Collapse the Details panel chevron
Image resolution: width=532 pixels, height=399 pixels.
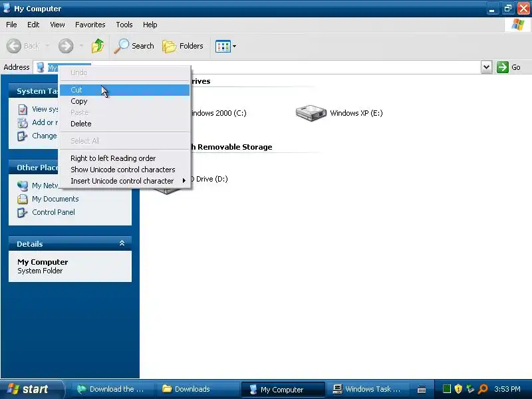coord(122,243)
